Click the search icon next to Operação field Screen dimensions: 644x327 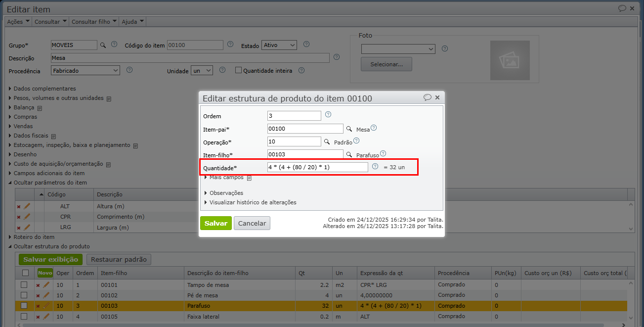(327, 141)
